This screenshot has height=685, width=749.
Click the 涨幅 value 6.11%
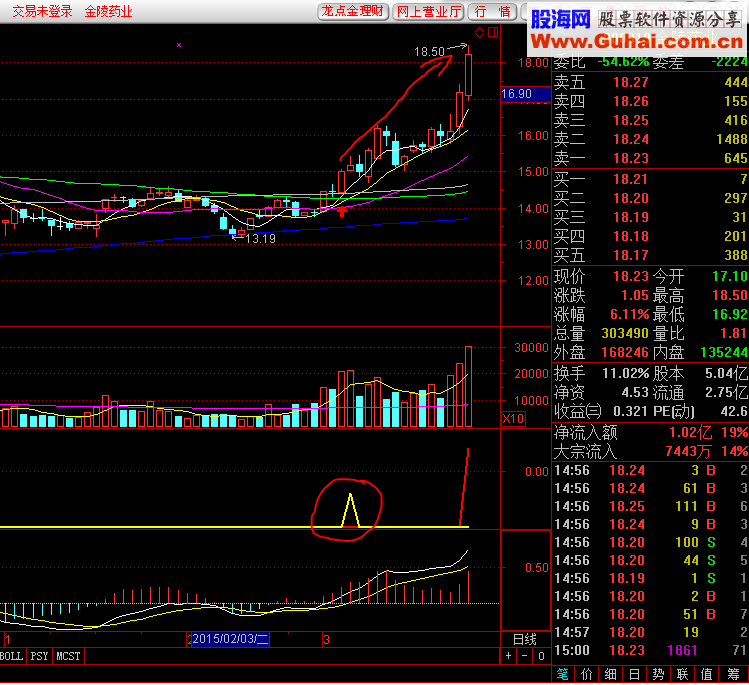[630, 314]
